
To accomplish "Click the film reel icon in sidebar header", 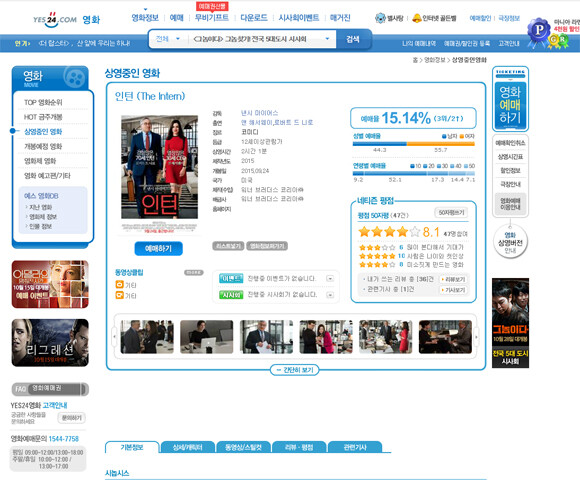I will (x=75, y=77).
